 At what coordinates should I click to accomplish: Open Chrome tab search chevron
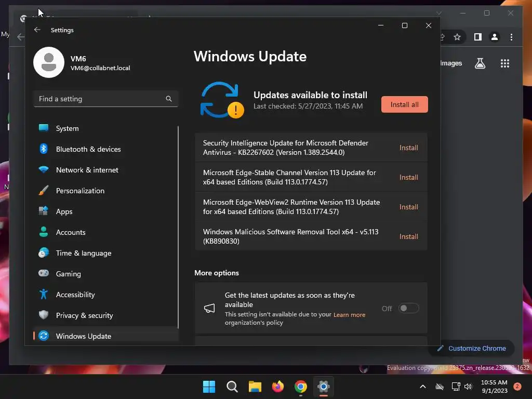click(x=439, y=13)
